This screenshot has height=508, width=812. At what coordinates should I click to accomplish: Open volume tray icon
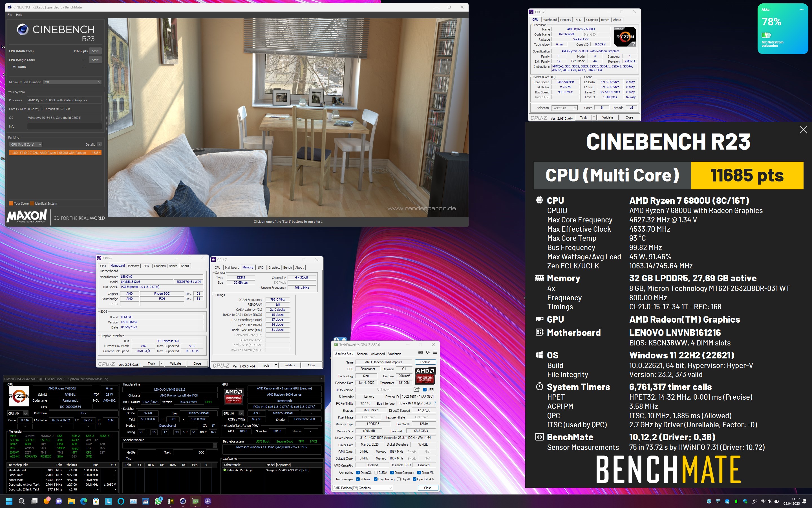pos(770,501)
